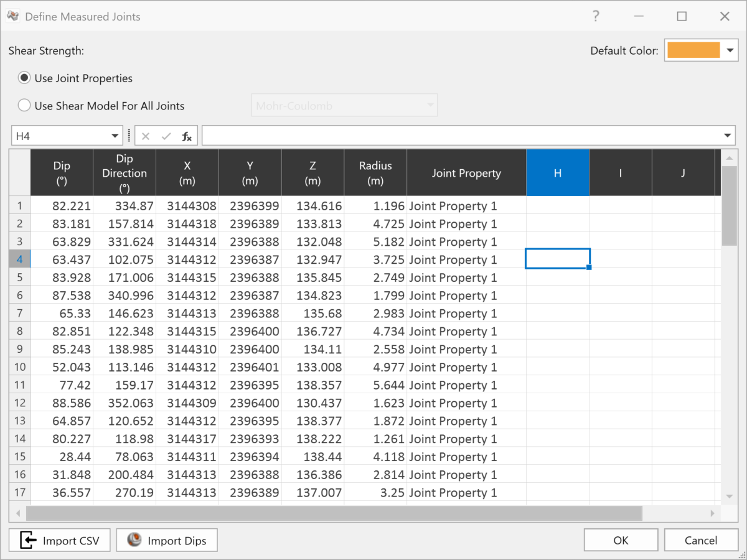Screen dimensions: 747x560
Task: Open the disabled Mohr-Coulomb dropdown
Action: click(x=344, y=106)
